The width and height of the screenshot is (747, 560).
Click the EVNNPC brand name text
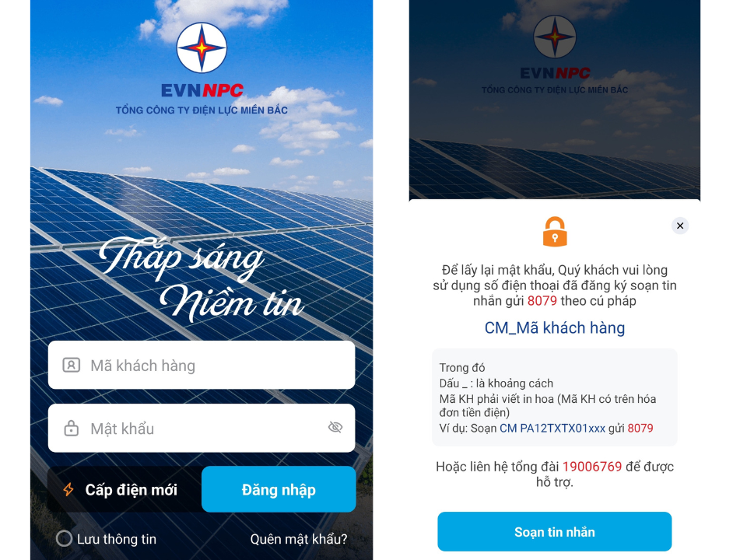[202, 90]
